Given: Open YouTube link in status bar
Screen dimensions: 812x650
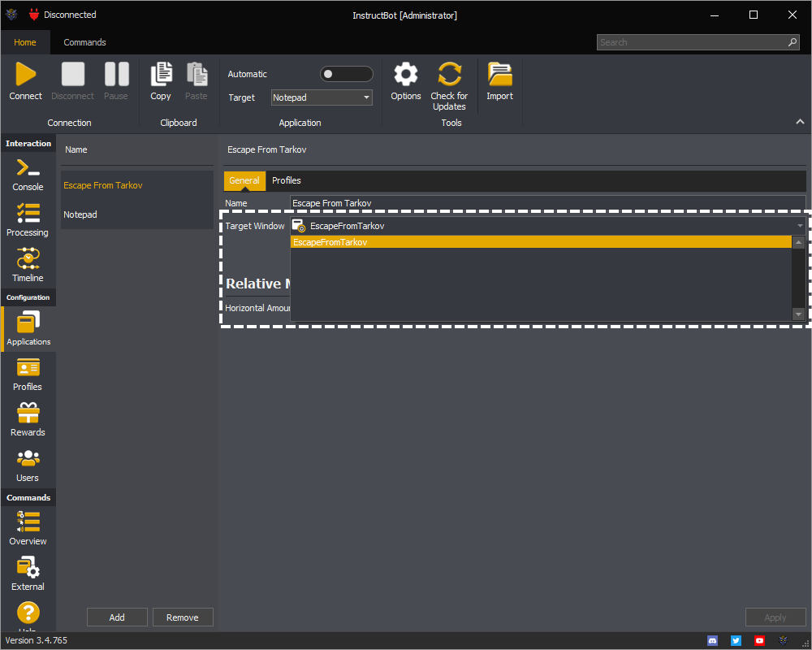Looking at the screenshot, I should point(759,641).
